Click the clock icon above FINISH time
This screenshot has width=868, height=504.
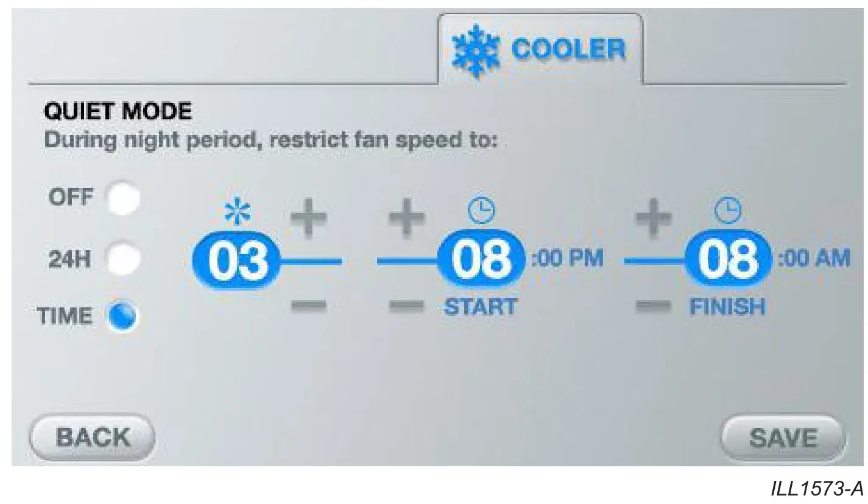(x=728, y=211)
